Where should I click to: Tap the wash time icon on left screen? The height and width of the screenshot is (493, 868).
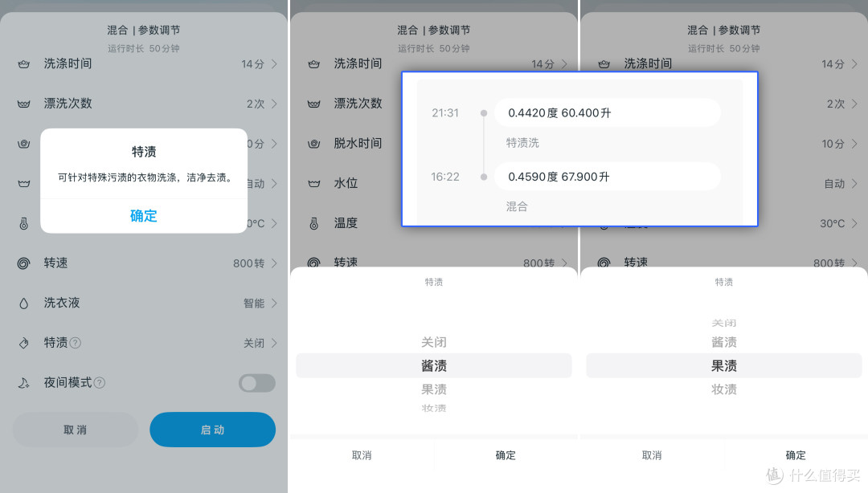coord(24,64)
